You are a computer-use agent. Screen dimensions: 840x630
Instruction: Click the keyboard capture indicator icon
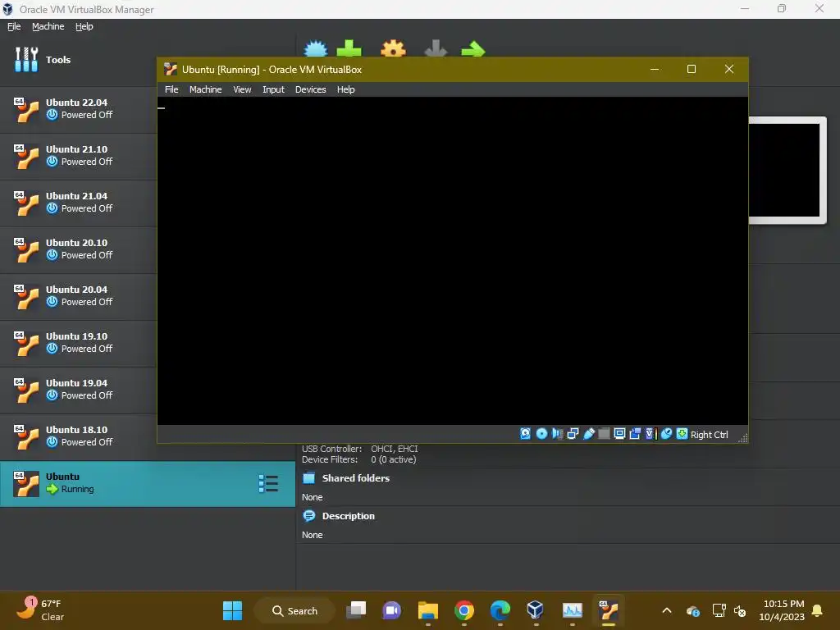click(682, 434)
